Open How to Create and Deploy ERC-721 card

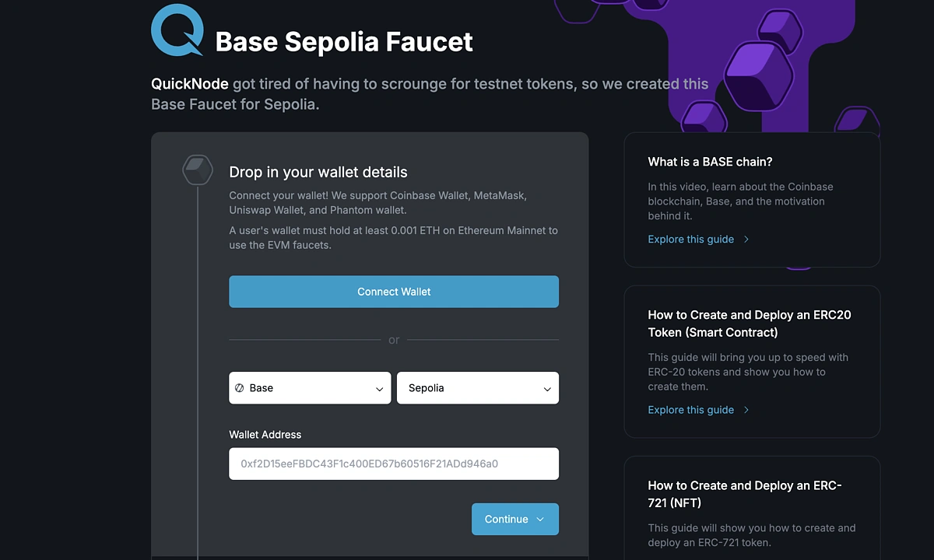tap(744, 494)
